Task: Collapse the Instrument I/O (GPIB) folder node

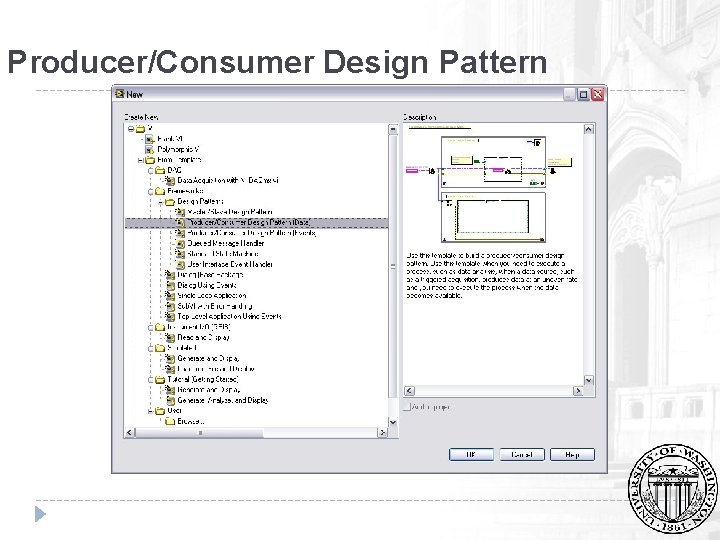Action: pyautogui.click(x=151, y=327)
